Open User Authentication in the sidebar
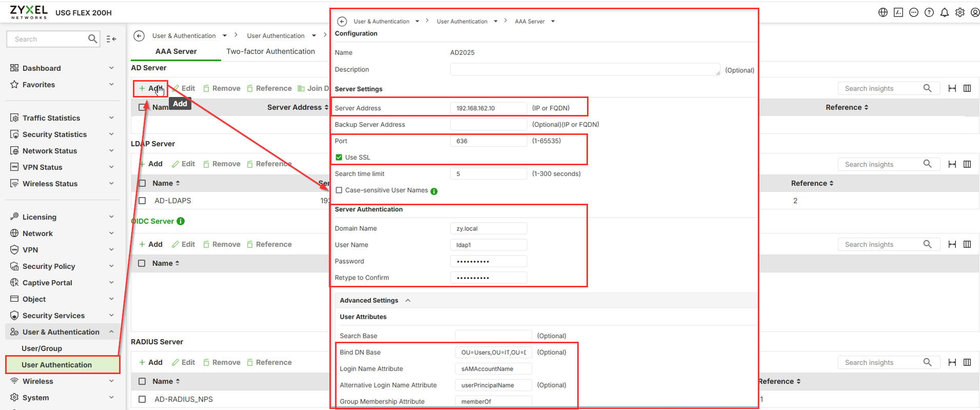 coord(57,365)
